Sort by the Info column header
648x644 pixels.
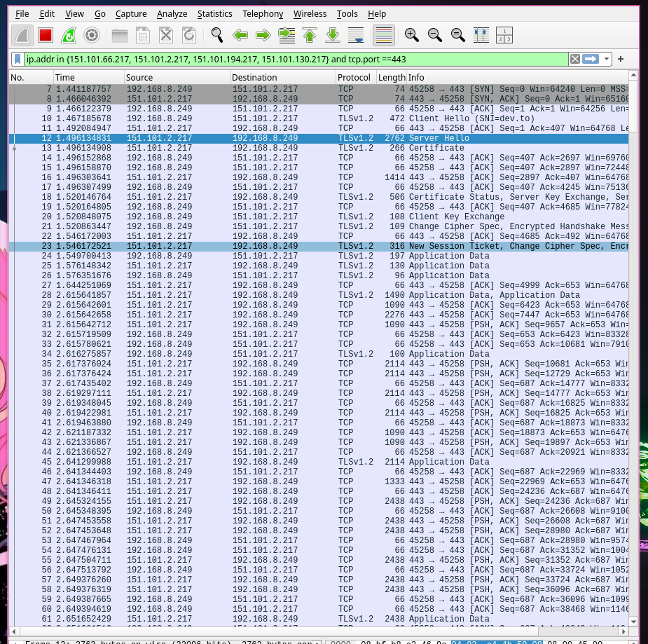(x=518, y=77)
